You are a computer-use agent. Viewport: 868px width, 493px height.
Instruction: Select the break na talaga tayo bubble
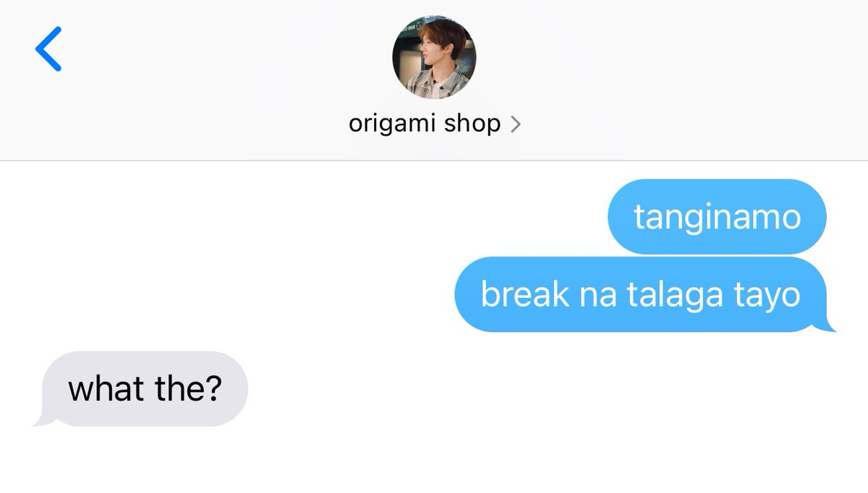[641, 294]
